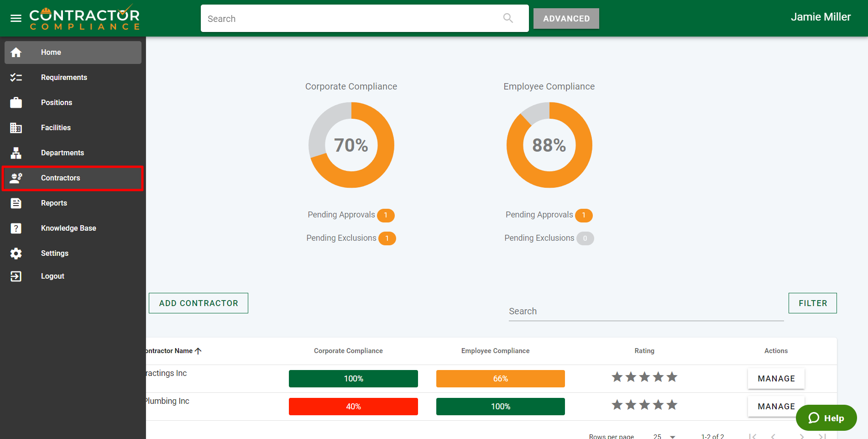
Task: Click the Add Contractor button
Action: click(x=199, y=303)
